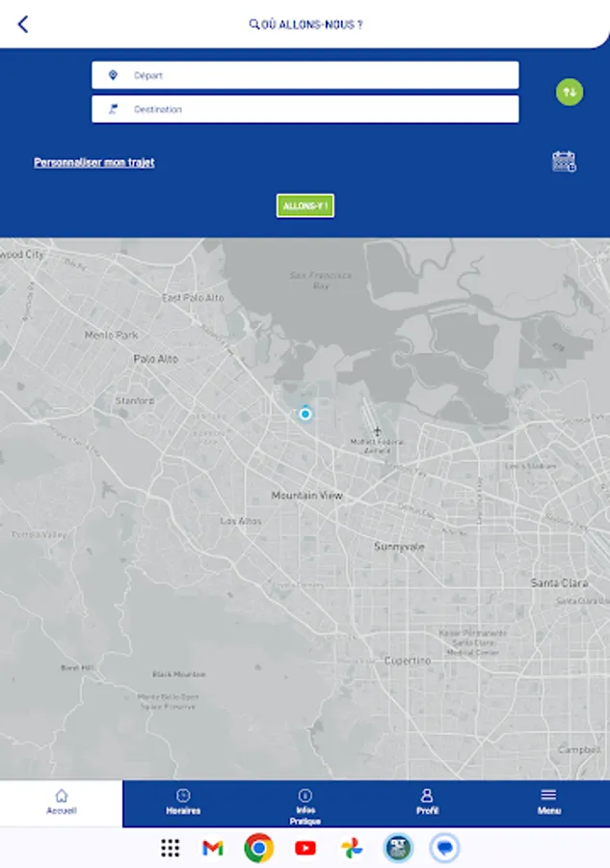Click the Destination input field
This screenshot has height=868, width=610.
click(x=305, y=109)
